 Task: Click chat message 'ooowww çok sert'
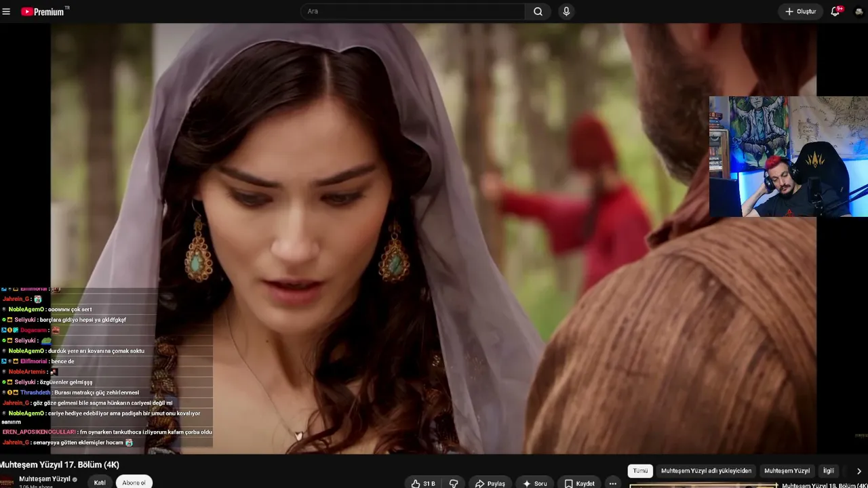tap(70, 309)
